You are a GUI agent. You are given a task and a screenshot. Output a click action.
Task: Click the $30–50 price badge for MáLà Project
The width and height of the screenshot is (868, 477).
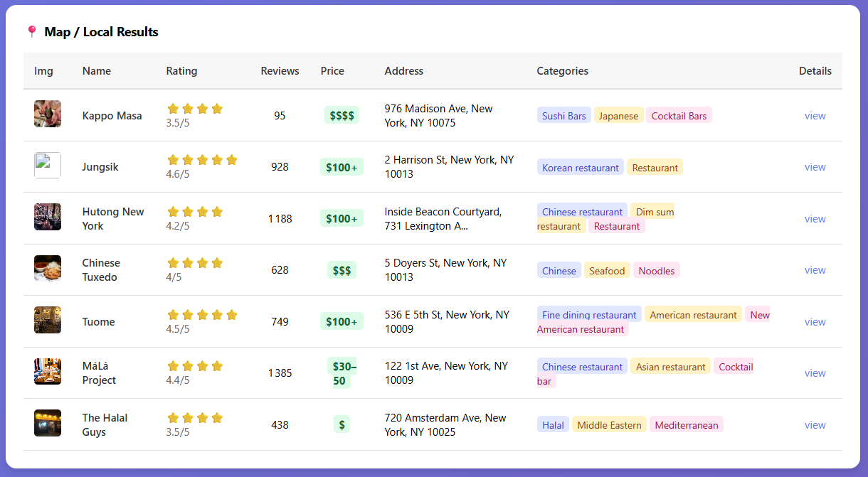pyautogui.click(x=342, y=373)
